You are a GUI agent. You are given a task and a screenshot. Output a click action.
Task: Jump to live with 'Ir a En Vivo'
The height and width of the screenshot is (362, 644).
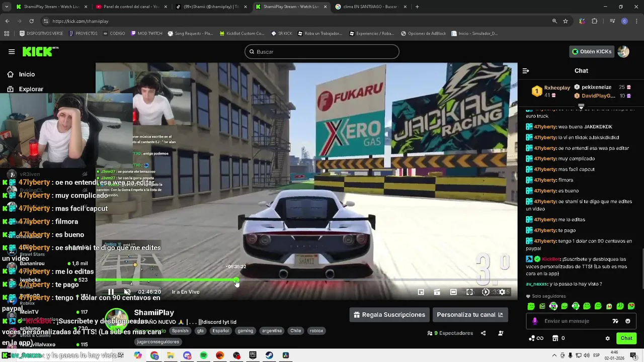(186, 292)
